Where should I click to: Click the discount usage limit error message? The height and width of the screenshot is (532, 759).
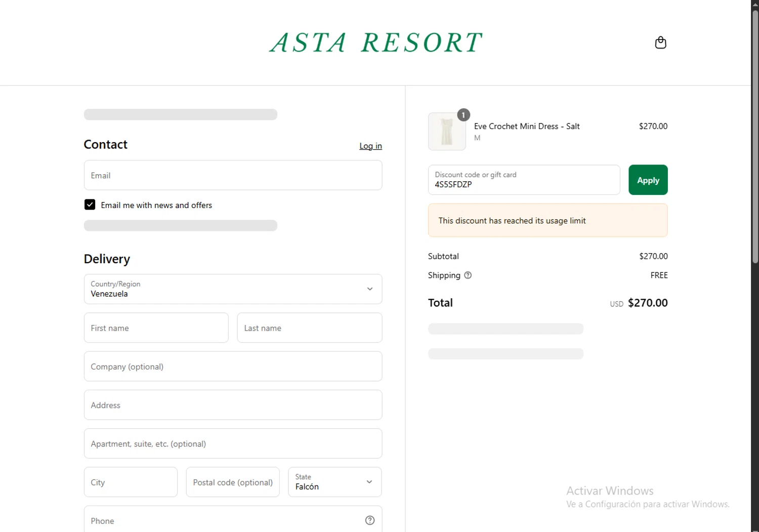point(547,220)
